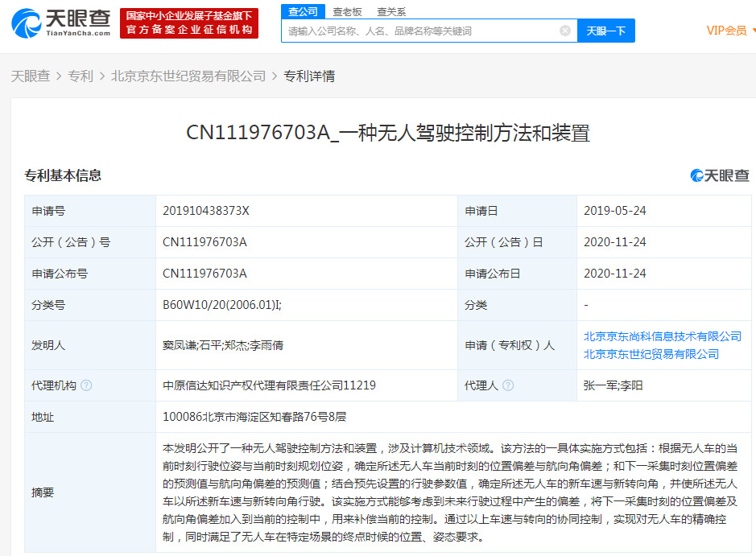Select the 查公司 search tab
756x556 pixels.
click(x=303, y=11)
